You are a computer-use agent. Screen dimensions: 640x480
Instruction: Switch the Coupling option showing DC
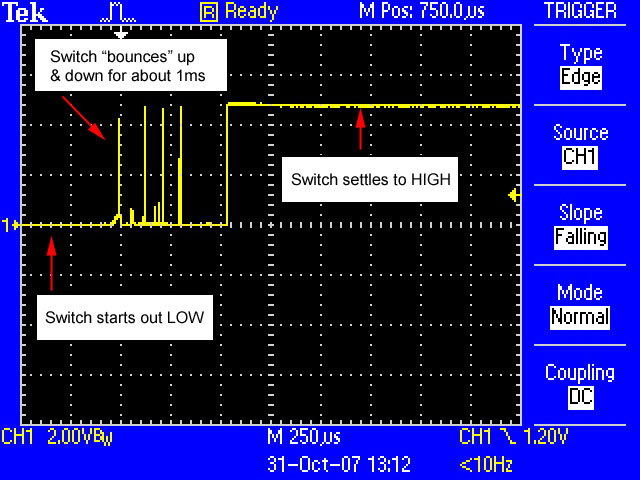pos(580,397)
